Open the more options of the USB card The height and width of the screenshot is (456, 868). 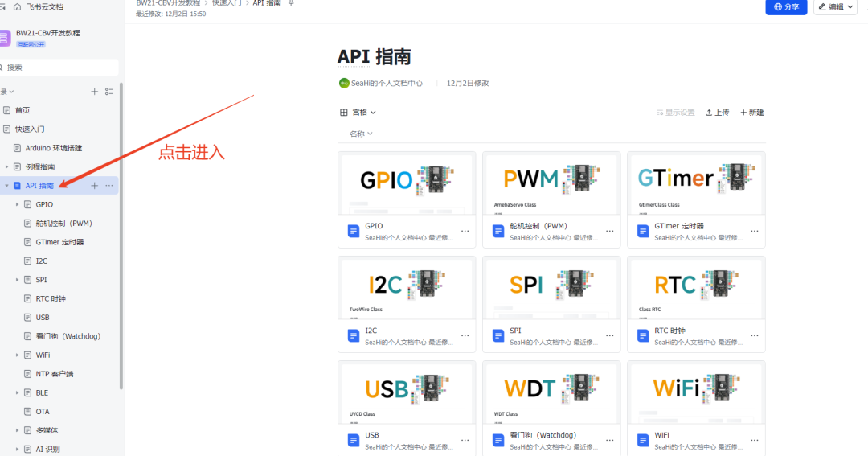point(465,441)
